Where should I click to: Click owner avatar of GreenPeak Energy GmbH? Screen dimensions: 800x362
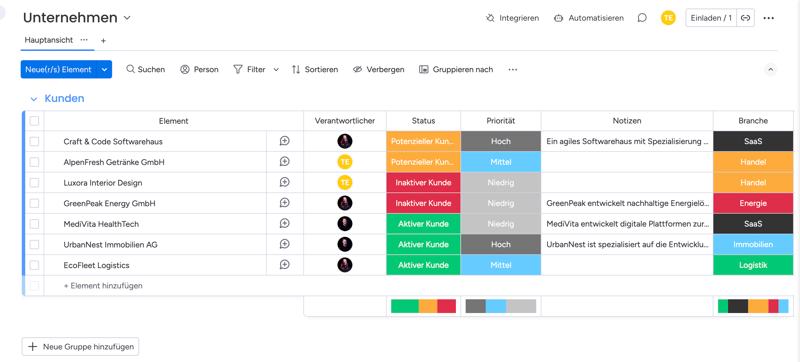(x=345, y=203)
